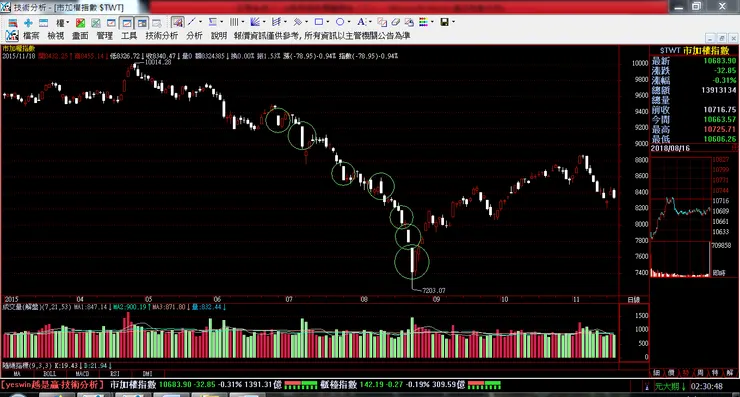This screenshot has height=397, width=740.
Task: Click the 細 button in quote panel
Action: pos(656,372)
